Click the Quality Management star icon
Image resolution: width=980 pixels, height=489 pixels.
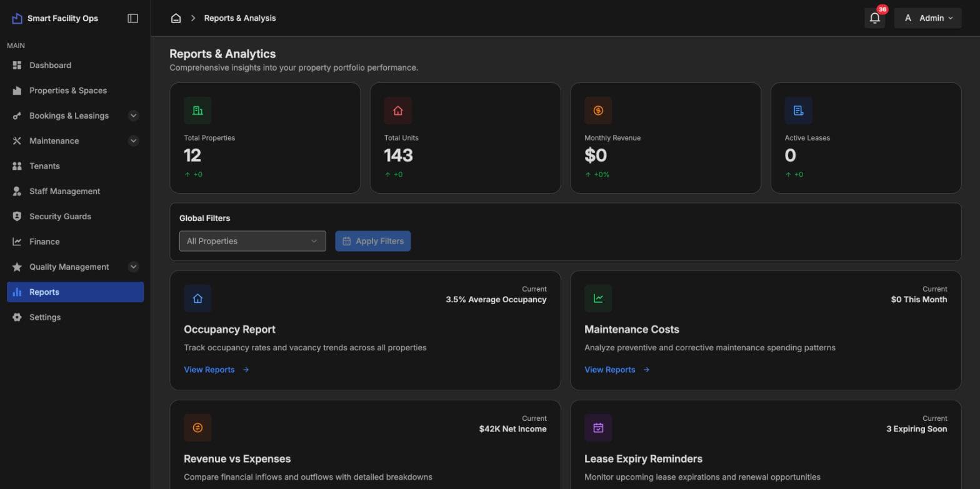click(x=17, y=267)
